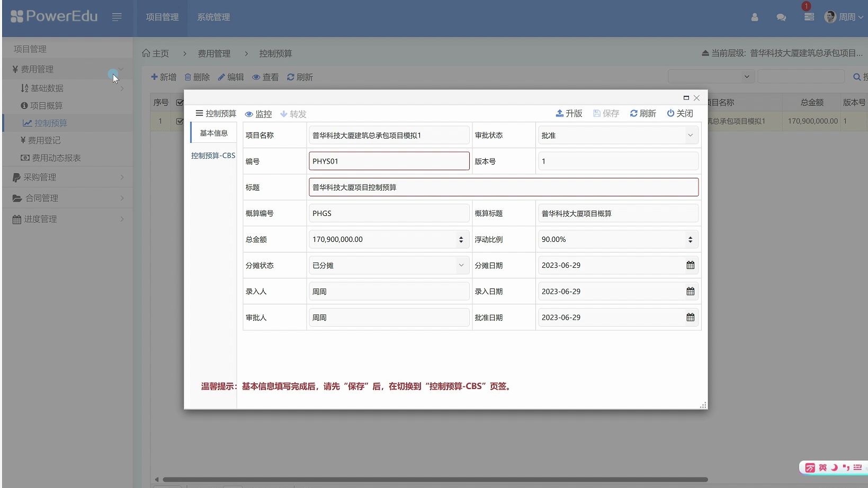Open calendar picker for 分摊日期
Viewport: 868px width, 488px height.
(691, 265)
